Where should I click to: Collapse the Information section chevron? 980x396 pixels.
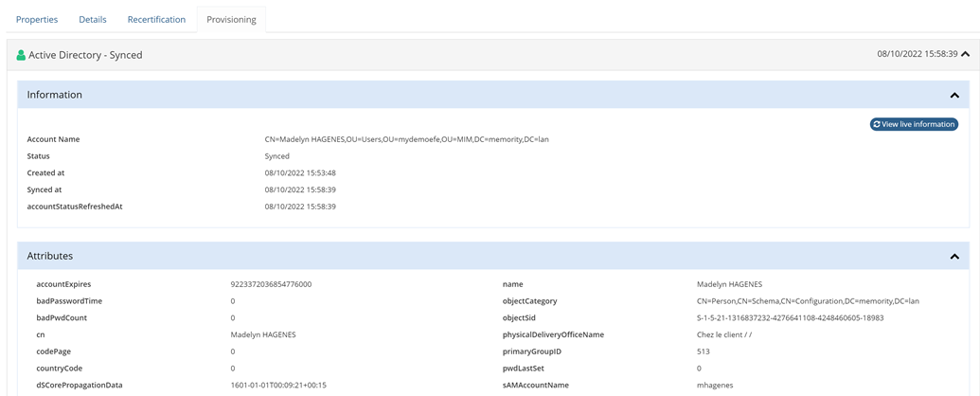[954, 95]
